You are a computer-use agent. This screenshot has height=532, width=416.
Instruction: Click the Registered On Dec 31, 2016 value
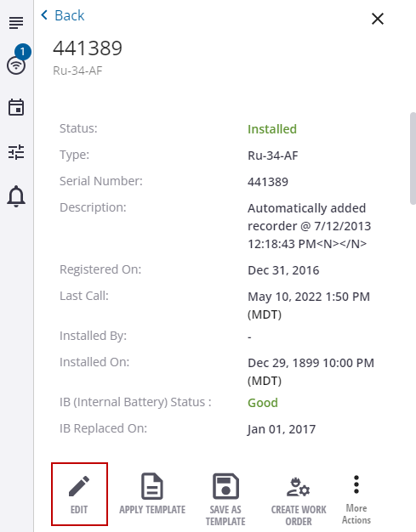click(283, 270)
